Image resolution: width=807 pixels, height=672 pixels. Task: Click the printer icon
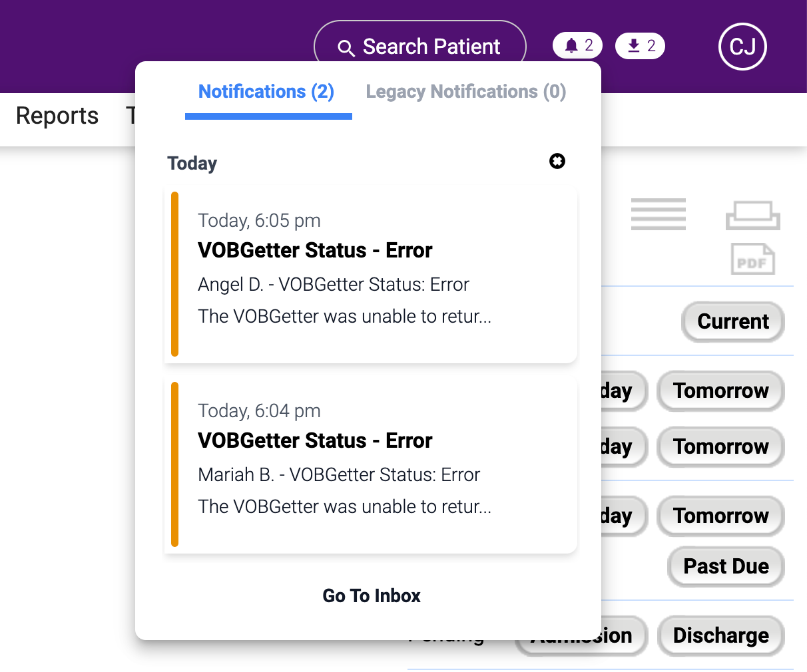click(x=753, y=215)
